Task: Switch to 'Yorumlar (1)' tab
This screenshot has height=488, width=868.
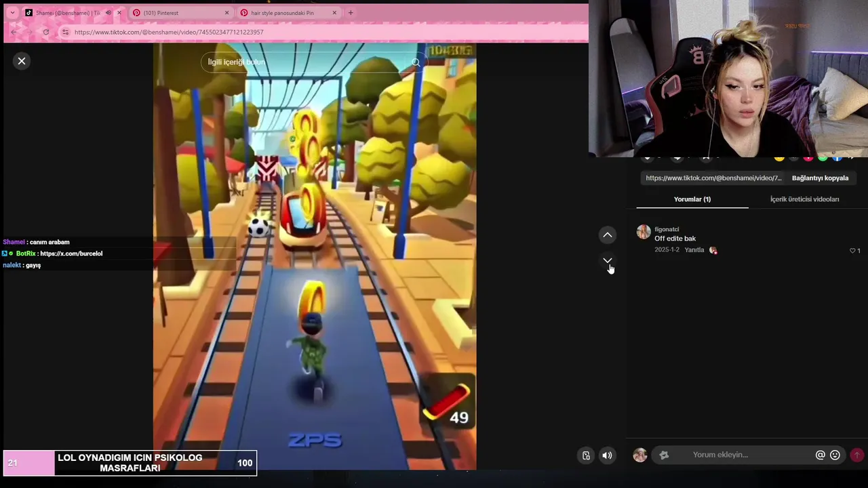Action: [x=692, y=199]
